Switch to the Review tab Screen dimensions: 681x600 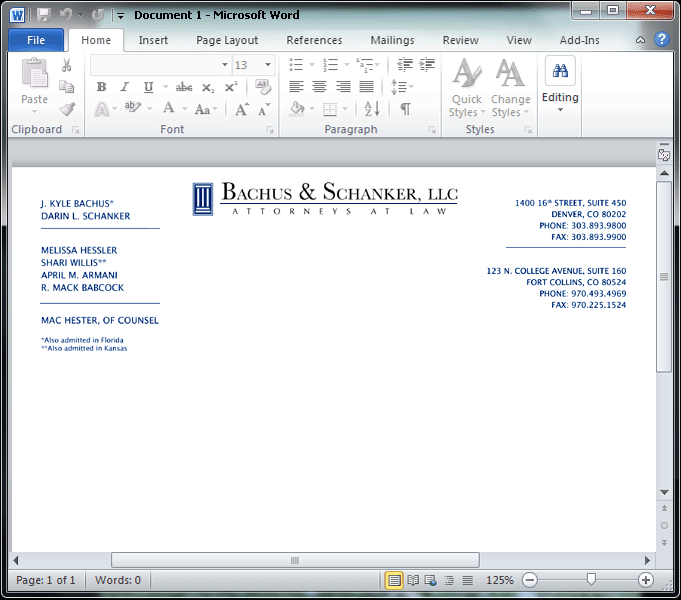(461, 40)
